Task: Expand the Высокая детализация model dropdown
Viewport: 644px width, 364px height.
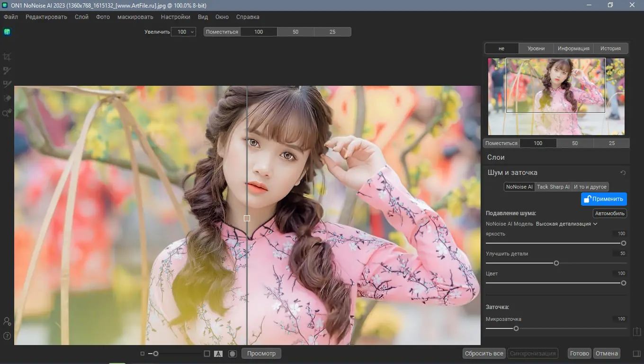Action: pos(566,224)
